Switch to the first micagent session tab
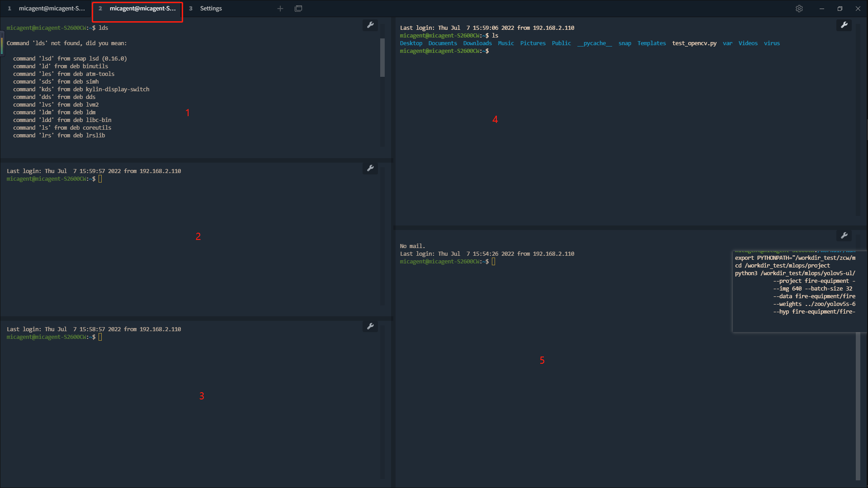This screenshot has height=488, width=868. (50, 8)
